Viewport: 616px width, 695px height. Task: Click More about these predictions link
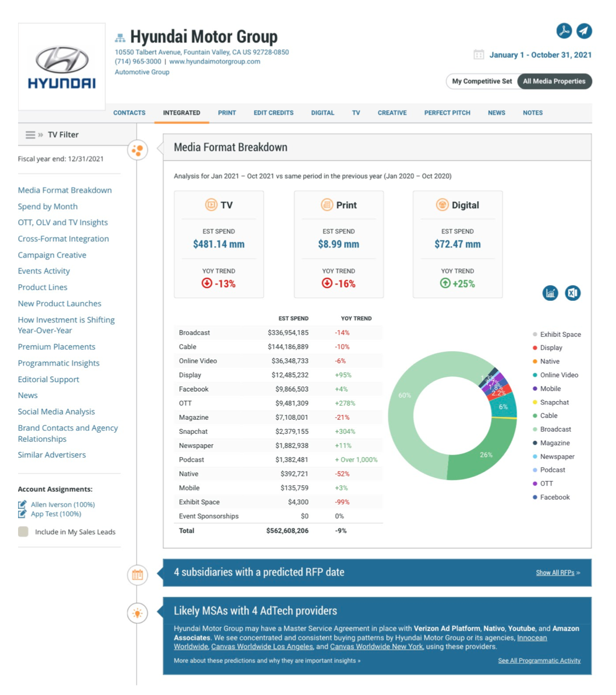tap(267, 660)
